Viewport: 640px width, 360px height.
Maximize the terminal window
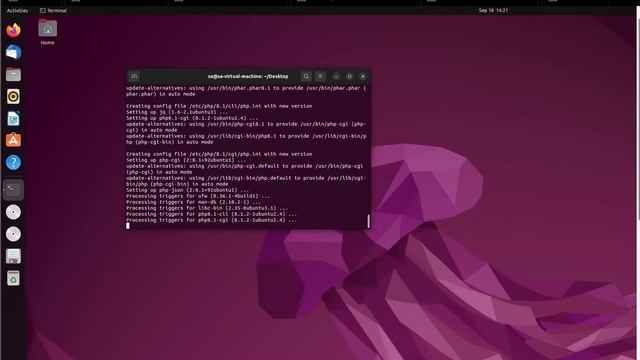[x=349, y=76]
